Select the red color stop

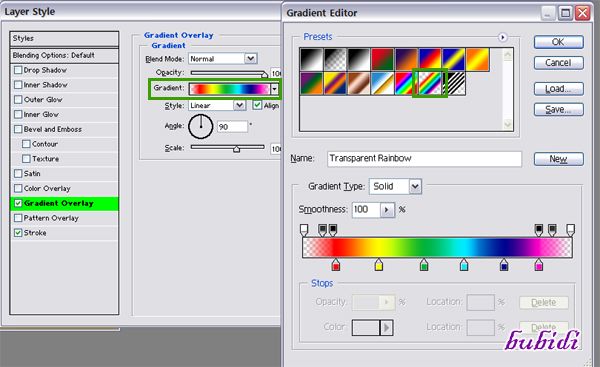click(x=336, y=265)
